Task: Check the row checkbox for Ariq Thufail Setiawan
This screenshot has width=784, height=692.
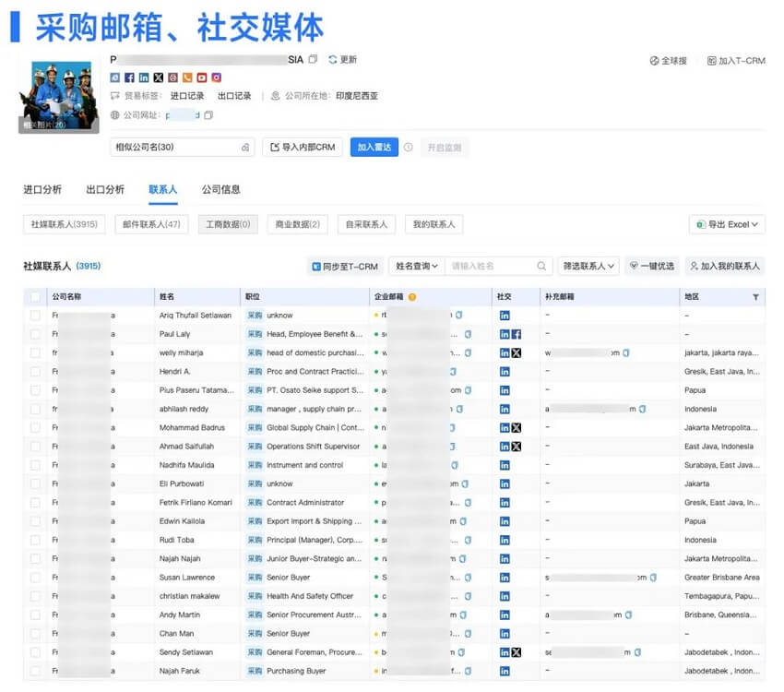Action: click(x=35, y=316)
